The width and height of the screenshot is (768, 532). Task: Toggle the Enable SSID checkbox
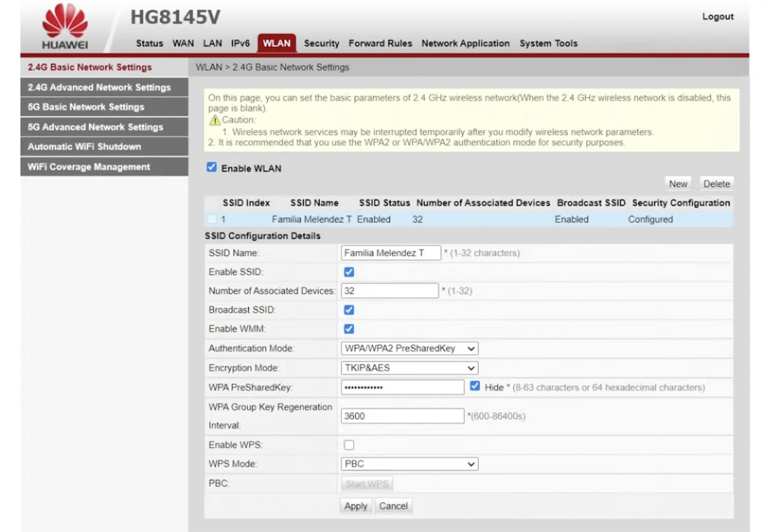coord(349,272)
